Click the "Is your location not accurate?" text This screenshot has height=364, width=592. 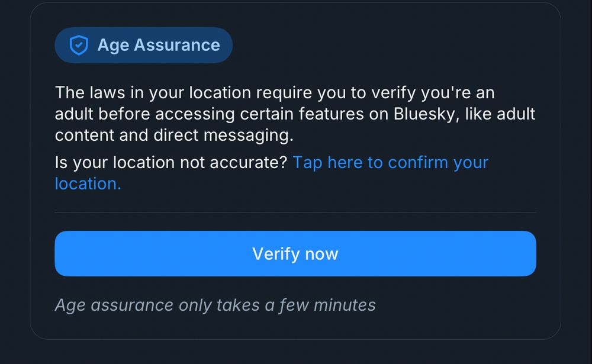tap(170, 163)
